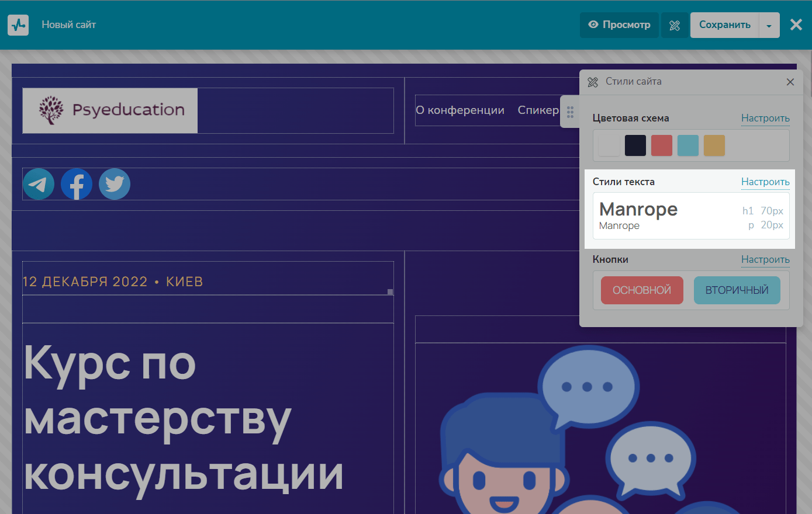Open the Facebook social icon
Viewport: 812px width, 514px height.
click(x=77, y=184)
